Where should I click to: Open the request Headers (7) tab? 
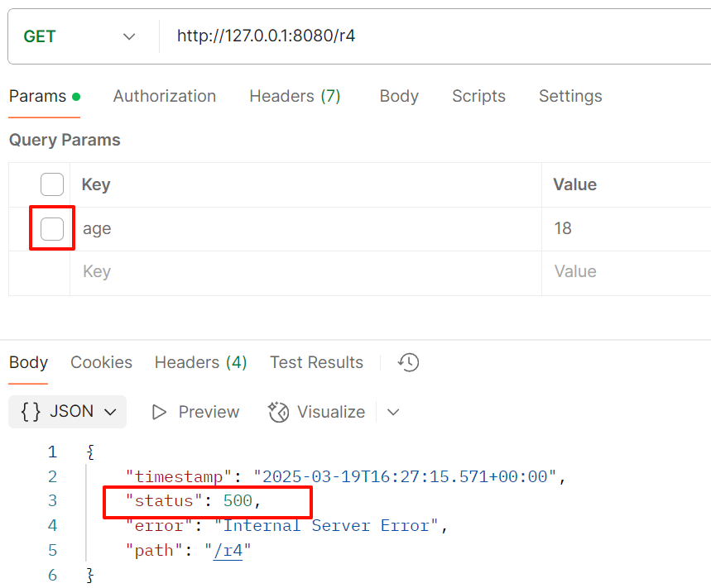[x=295, y=97]
